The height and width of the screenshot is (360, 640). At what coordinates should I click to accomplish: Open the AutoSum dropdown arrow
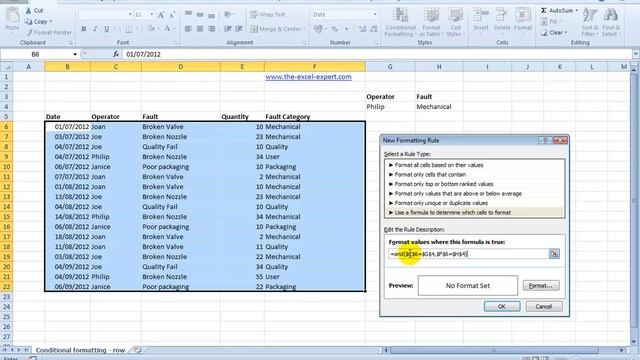(576, 10)
